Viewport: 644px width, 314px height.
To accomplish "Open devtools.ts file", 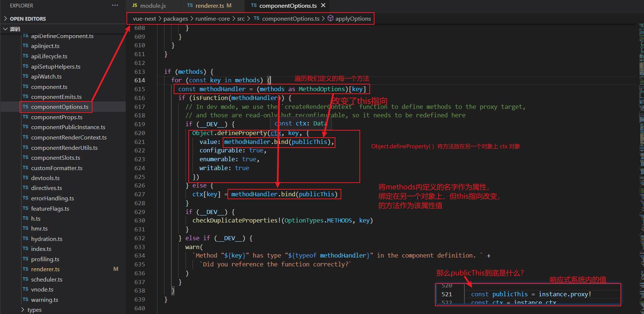I will (45, 178).
